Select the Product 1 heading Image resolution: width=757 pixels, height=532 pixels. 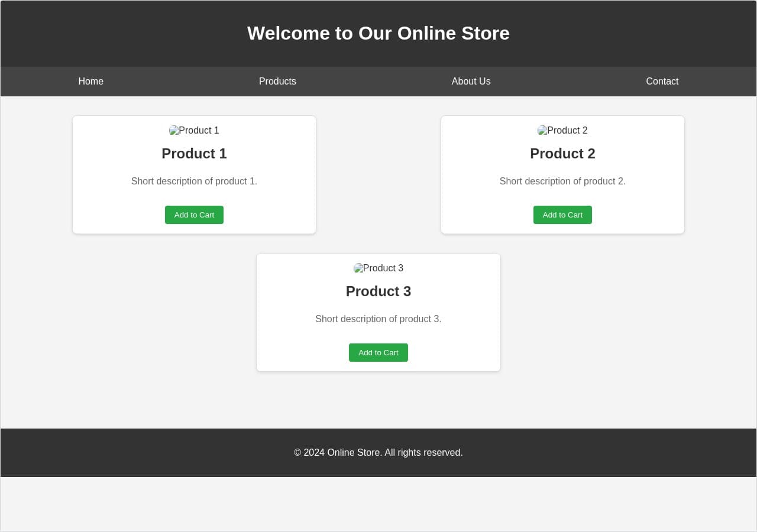pos(194,154)
